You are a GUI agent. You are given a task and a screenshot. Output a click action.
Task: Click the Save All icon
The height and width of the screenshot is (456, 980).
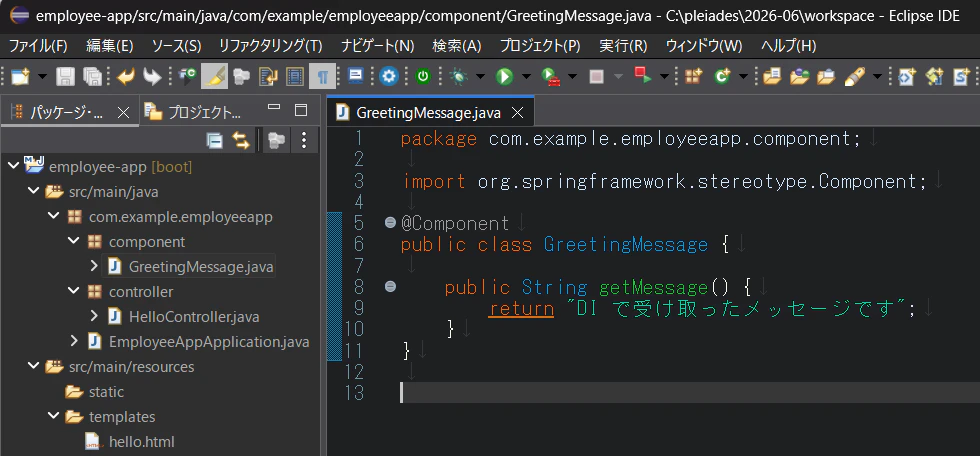(x=92, y=76)
